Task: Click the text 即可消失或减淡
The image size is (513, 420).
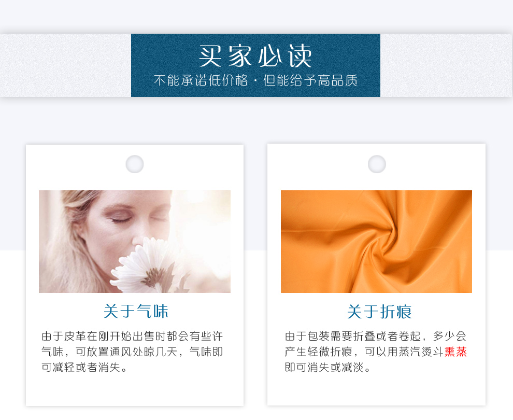Action: click(324, 368)
